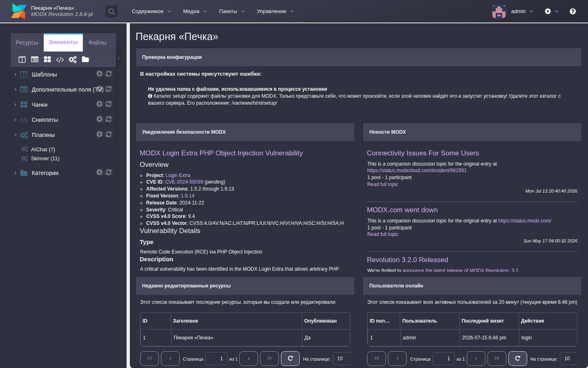Viewport: 588px width, 368px height.
Task: Open the admin user dropdown
Action: pos(522,11)
